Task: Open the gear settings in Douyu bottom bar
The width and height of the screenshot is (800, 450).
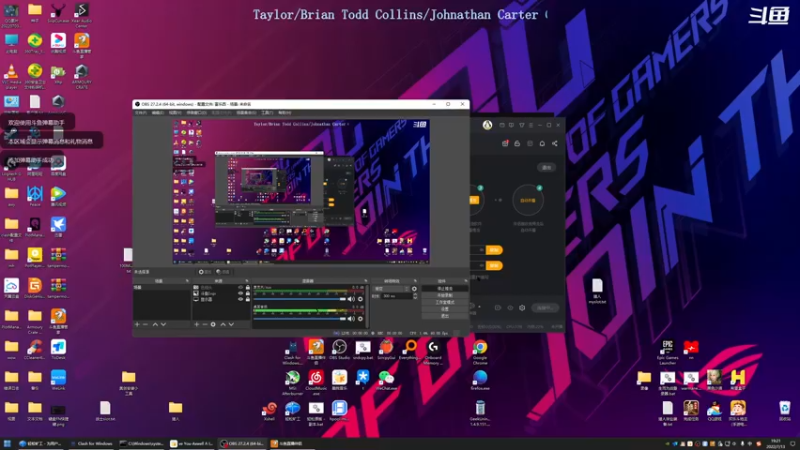Action: click(x=522, y=308)
